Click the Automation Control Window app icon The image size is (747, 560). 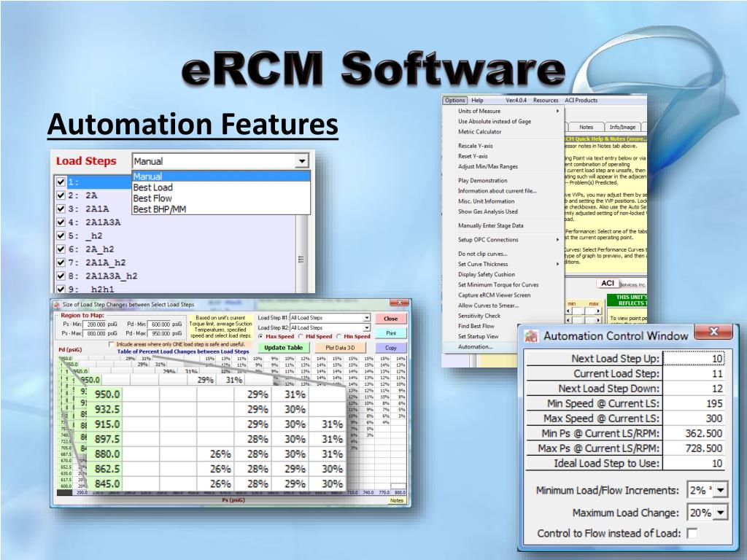531,335
